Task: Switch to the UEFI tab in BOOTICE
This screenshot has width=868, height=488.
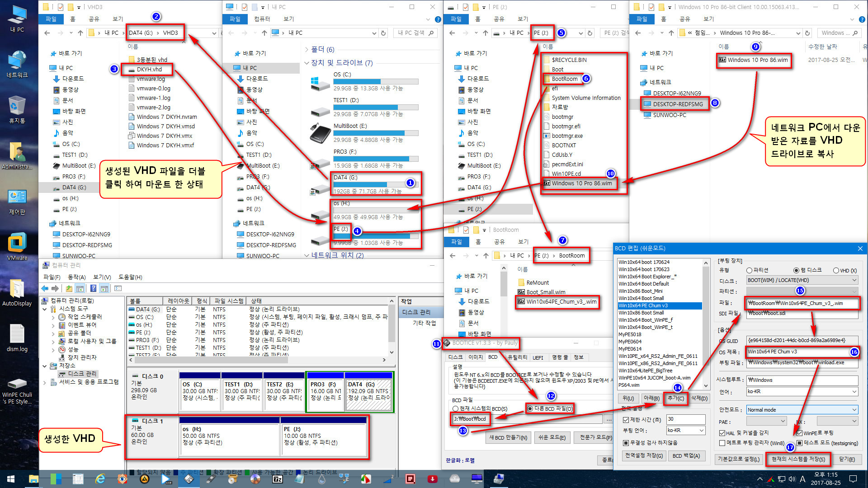Action: [538, 357]
